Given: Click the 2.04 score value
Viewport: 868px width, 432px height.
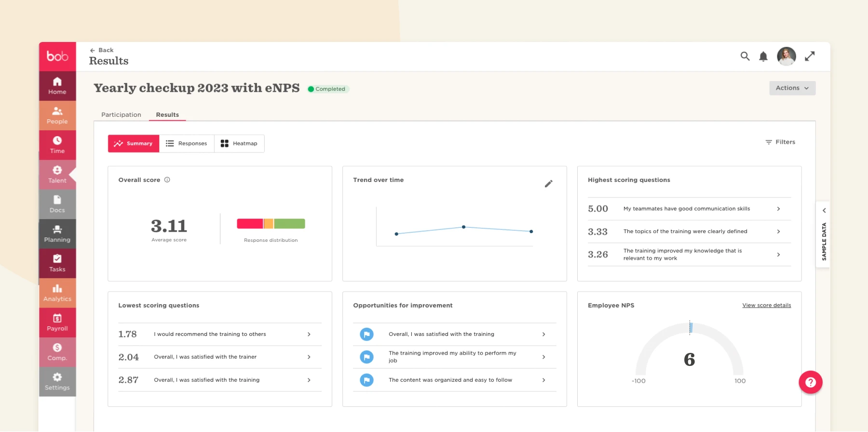Looking at the screenshot, I should pyautogui.click(x=129, y=357).
